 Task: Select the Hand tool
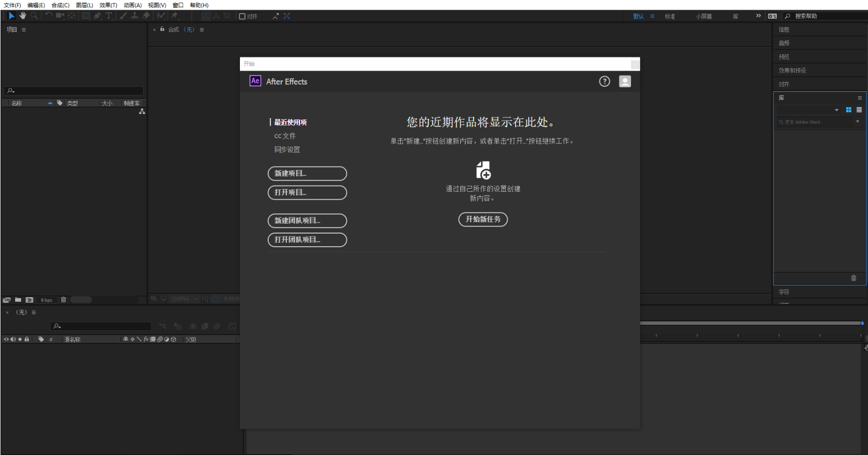(23, 16)
